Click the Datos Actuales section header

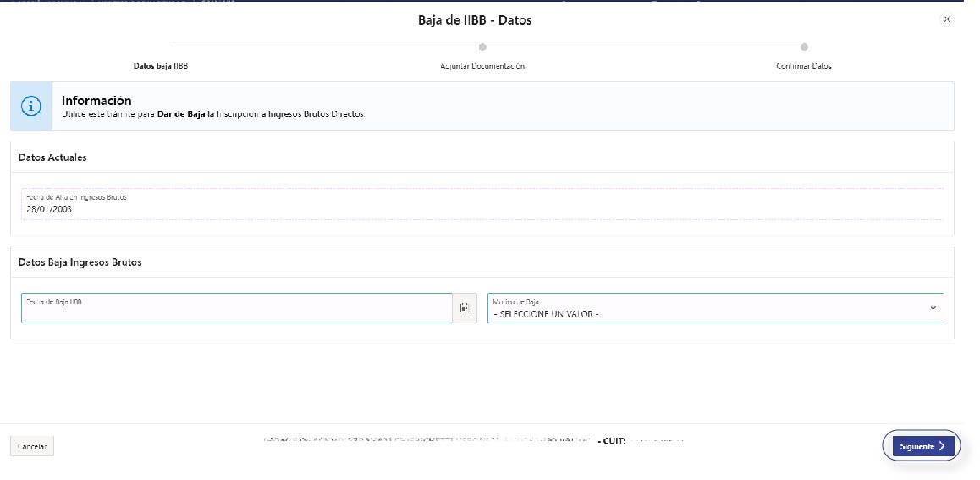click(52, 157)
